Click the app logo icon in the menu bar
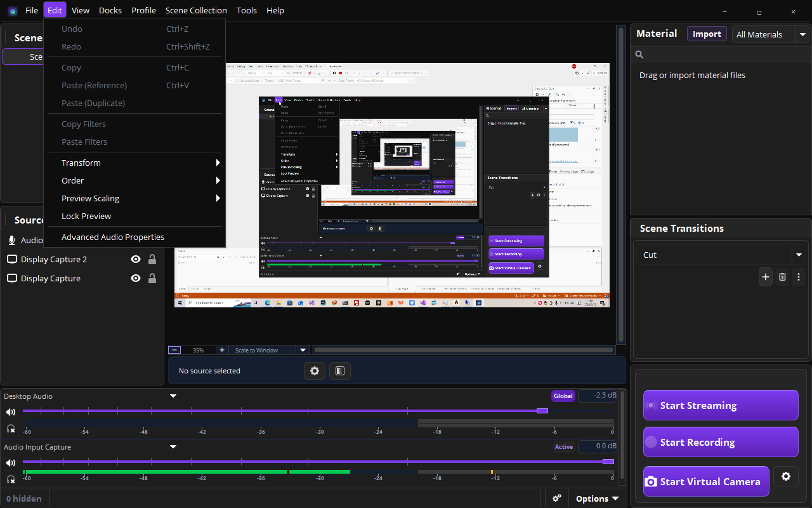812x508 pixels. [x=13, y=11]
